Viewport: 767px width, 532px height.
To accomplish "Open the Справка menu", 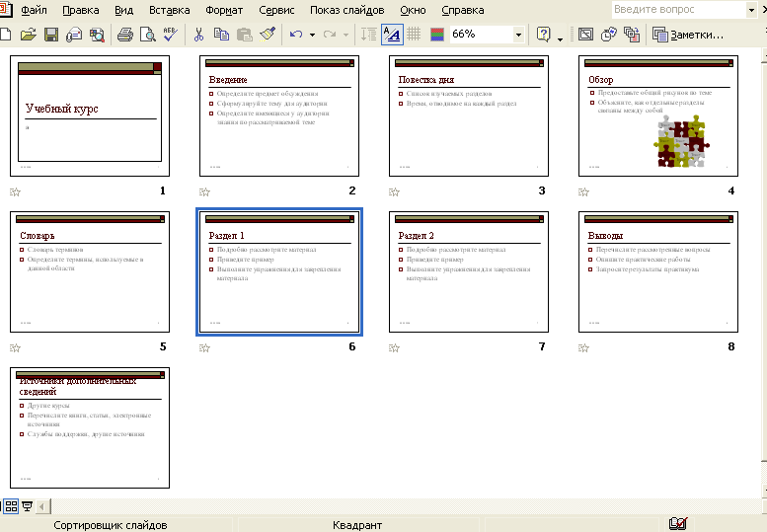I will coord(463,10).
